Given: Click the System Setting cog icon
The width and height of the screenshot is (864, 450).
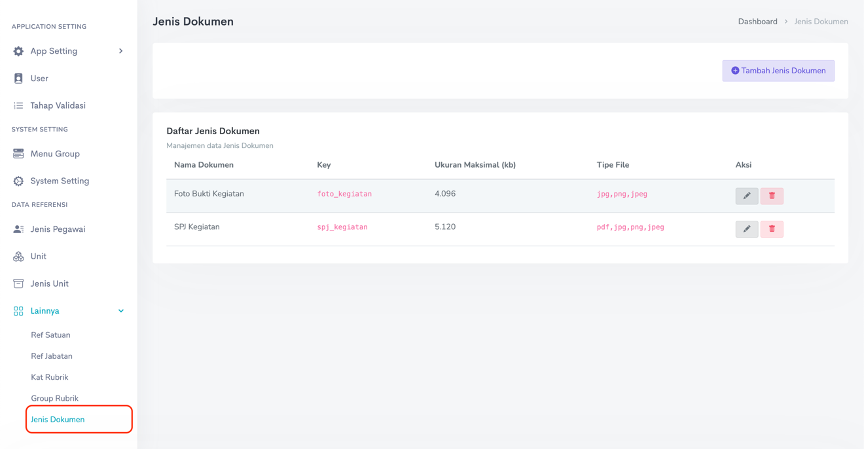Looking at the screenshot, I should 18,181.
